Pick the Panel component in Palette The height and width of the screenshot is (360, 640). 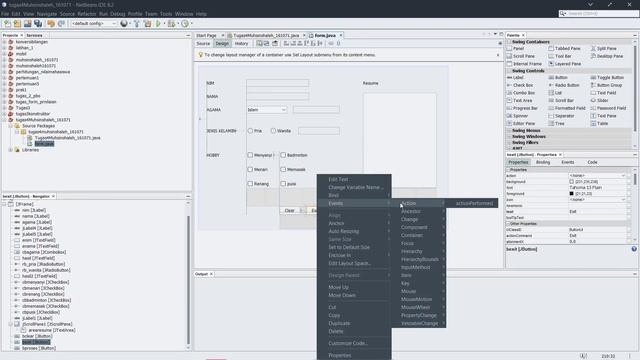pos(516,48)
